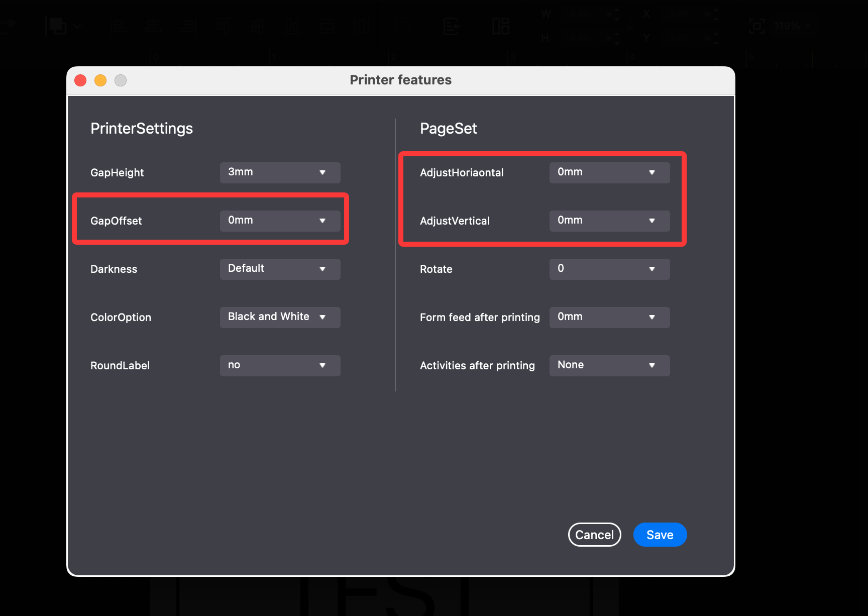The width and height of the screenshot is (868, 616).
Task: Click the Save button
Action: [660, 535]
